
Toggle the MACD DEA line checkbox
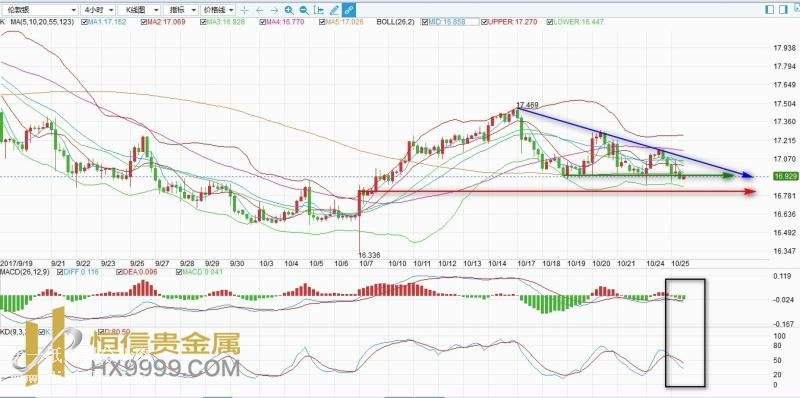pyautogui.click(x=119, y=272)
